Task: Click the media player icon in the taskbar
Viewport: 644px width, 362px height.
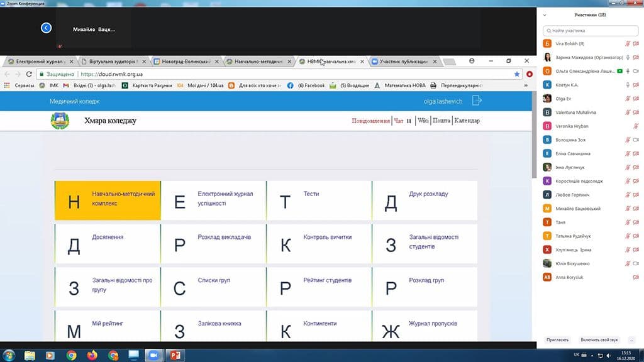Action: [x=50, y=355]
